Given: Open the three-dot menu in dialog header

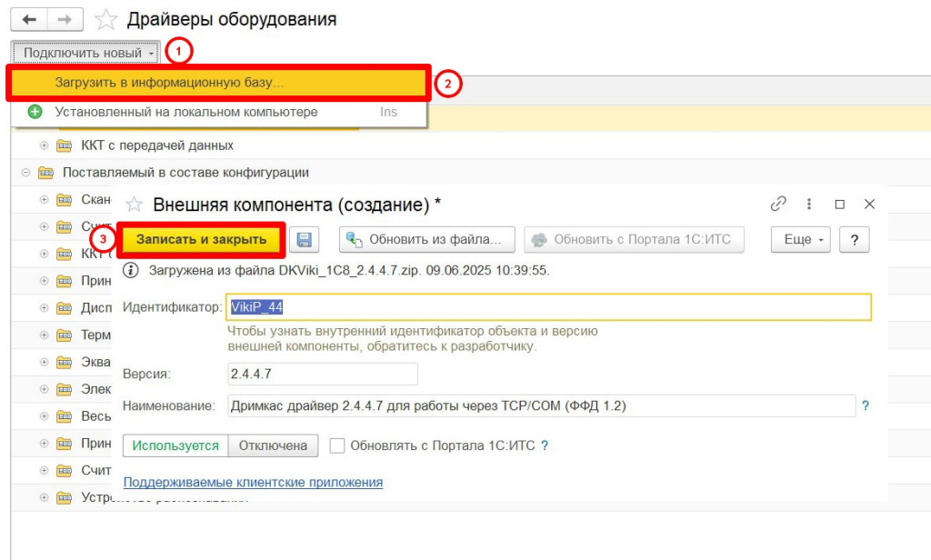Looking at the screenshot, I should [x=809, y=204].
